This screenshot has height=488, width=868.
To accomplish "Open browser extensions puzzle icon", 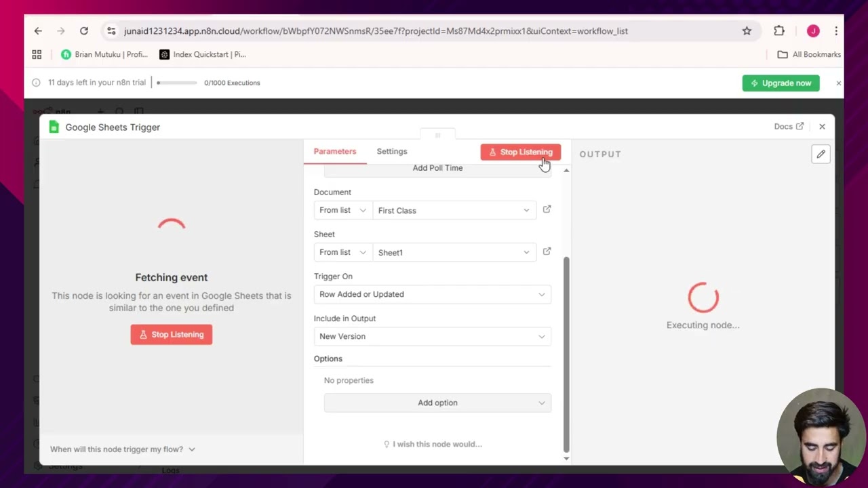I will click(779, 31).
